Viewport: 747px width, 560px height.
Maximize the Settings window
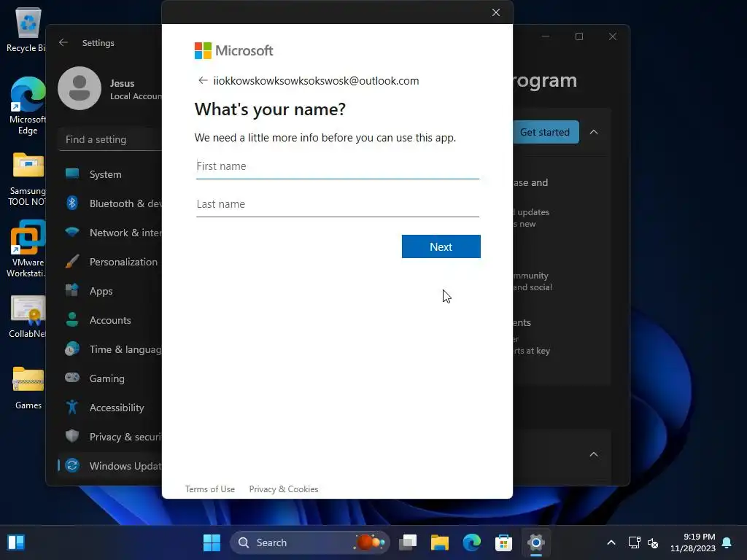[x=579, y=36]
